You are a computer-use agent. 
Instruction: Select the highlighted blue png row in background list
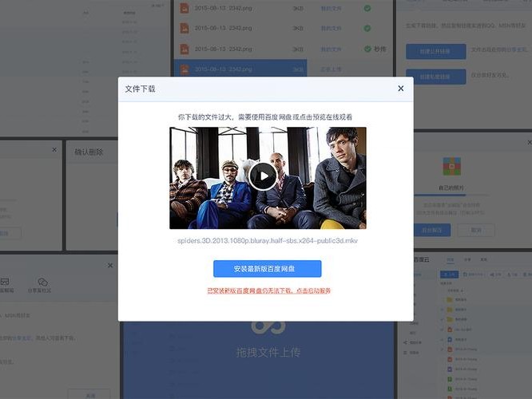(x=240, y=69)
